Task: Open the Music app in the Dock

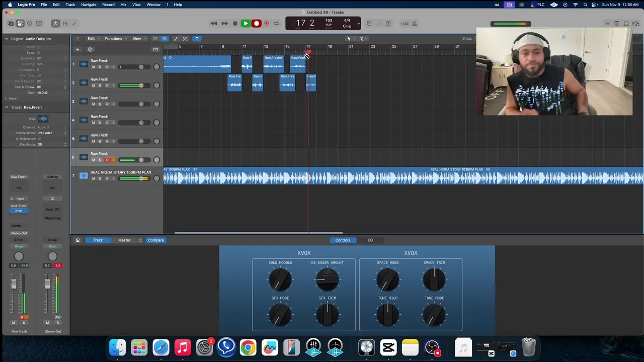Action: coord(183,347)
